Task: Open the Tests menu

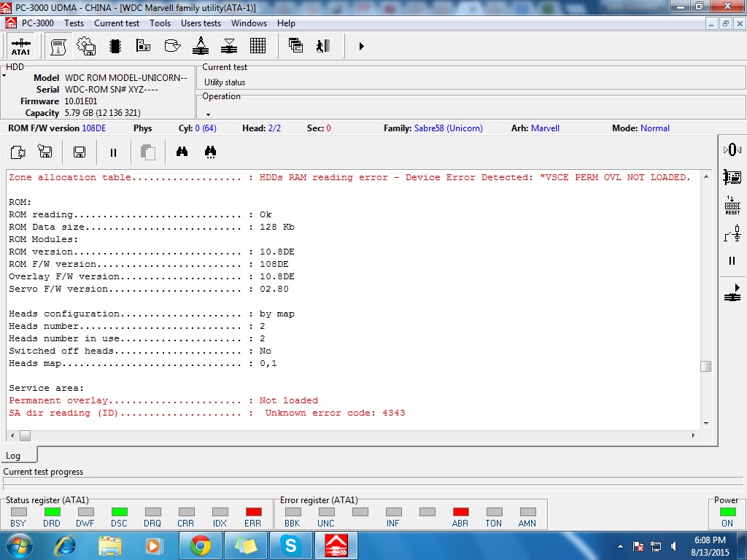Action: click(x=74, y=23)
